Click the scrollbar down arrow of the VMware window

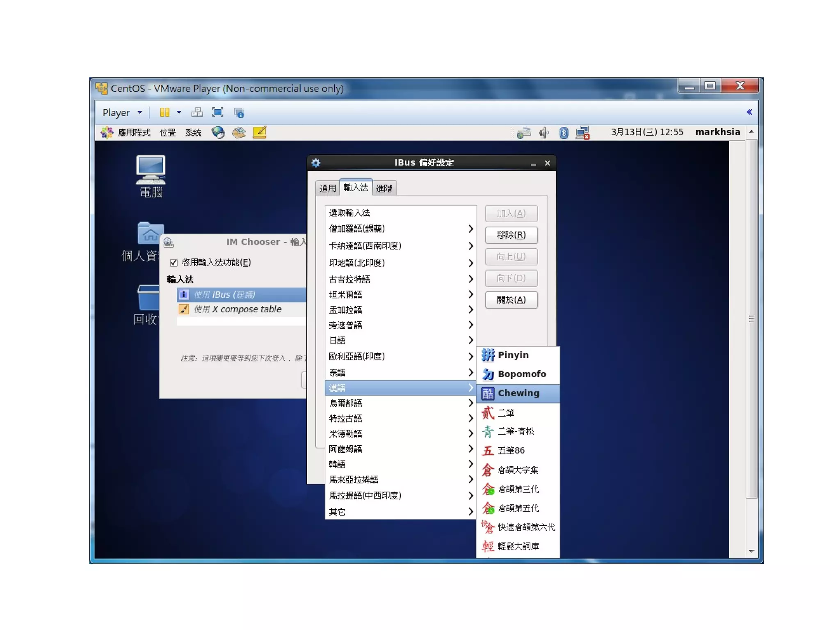751,552
